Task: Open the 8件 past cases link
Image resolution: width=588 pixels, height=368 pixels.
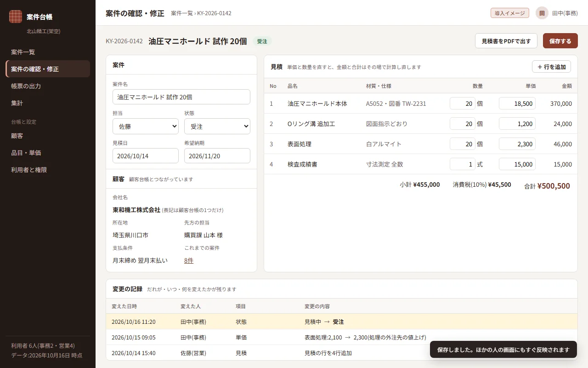Action: point(189,260)
